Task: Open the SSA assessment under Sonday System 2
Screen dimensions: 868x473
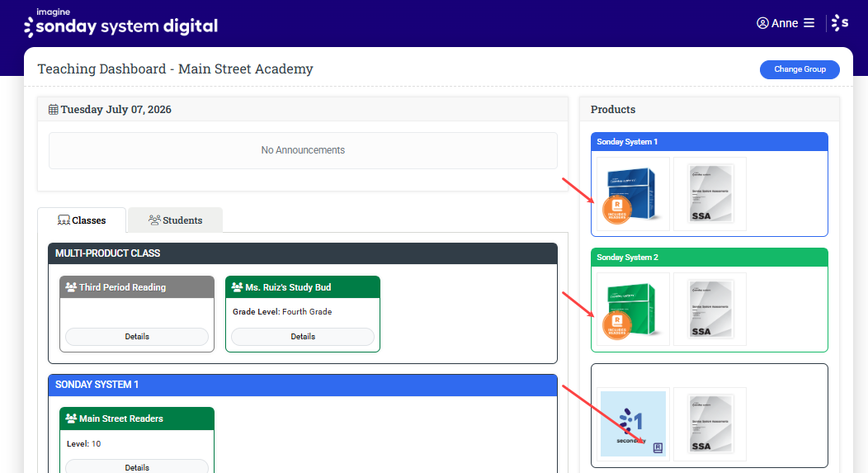Action: (710, 310)
